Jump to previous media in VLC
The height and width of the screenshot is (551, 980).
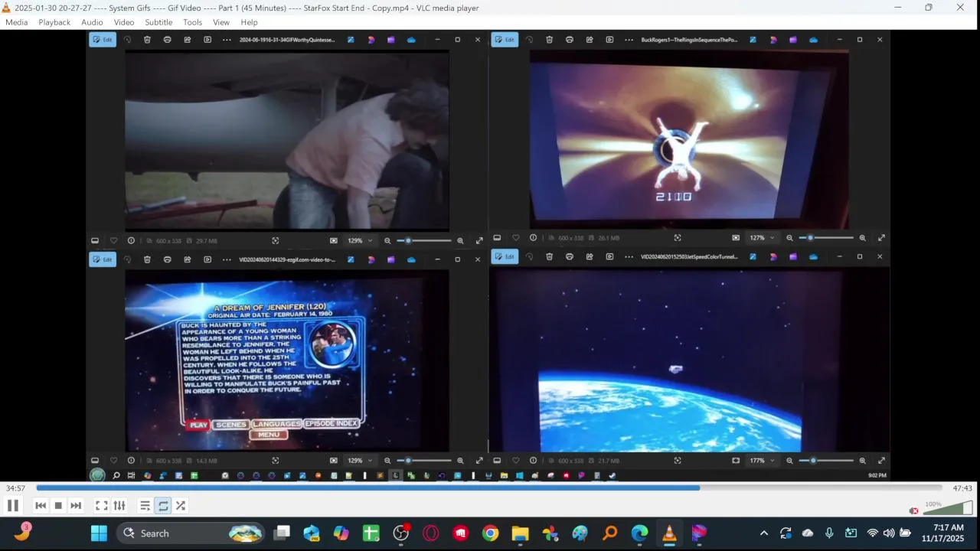[x=41, y=505]
